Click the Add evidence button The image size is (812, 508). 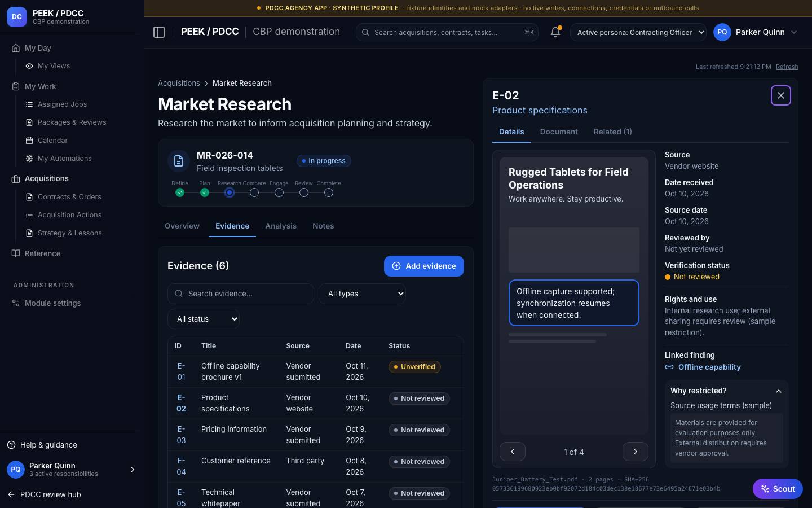(x=424, y=266)
